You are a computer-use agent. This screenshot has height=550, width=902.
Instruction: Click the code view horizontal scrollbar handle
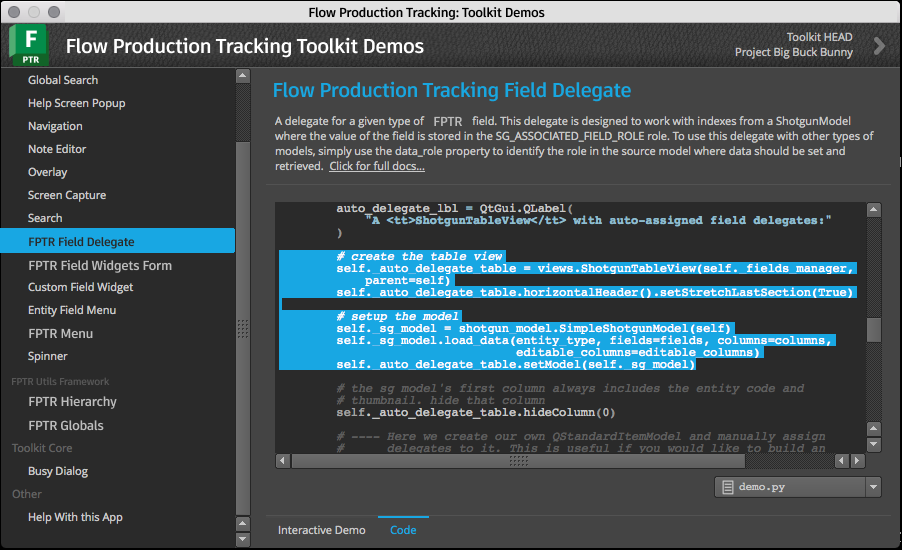(518, 460)
